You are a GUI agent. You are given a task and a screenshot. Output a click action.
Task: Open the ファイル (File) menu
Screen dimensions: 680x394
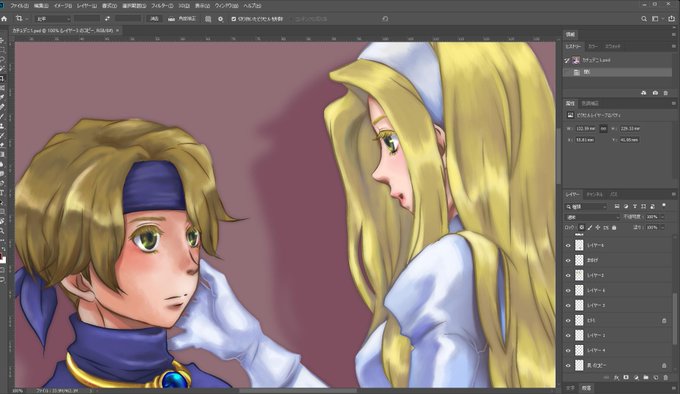pyautogui.click(x=19, y=6)
